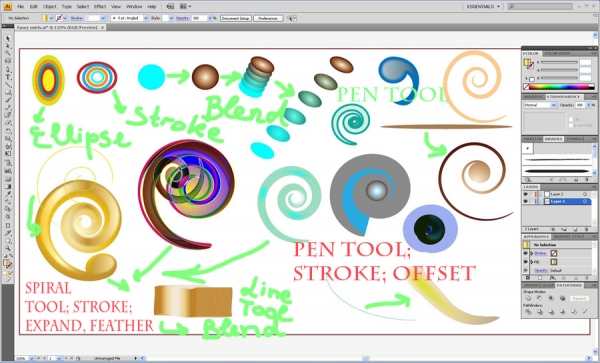Click the None color box in Color panel
Image resolution: width=600 pixels, height=363 pixels.
pos(526,87)
